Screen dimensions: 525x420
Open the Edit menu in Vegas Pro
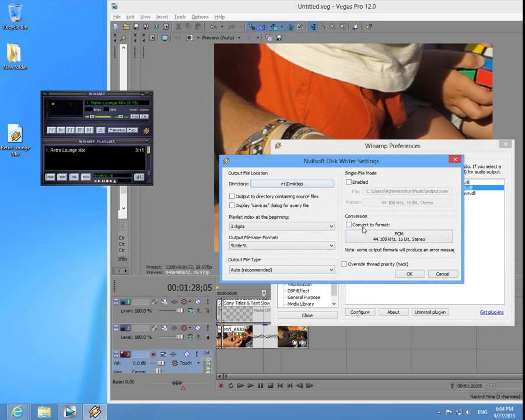coord(130,17)
